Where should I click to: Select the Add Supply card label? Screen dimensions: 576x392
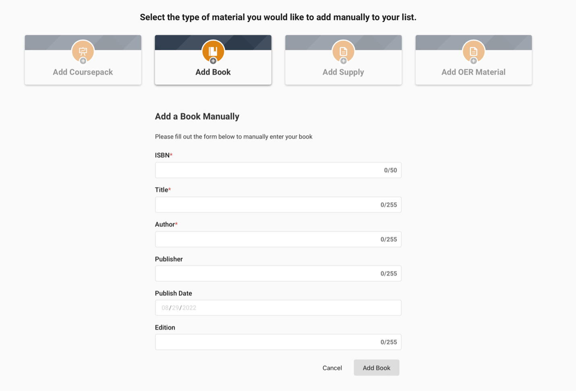(343, 72)
